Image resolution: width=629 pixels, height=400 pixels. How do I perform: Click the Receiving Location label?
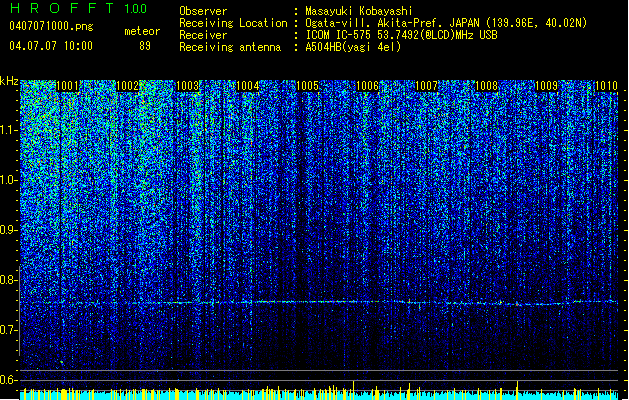[233, 23]
